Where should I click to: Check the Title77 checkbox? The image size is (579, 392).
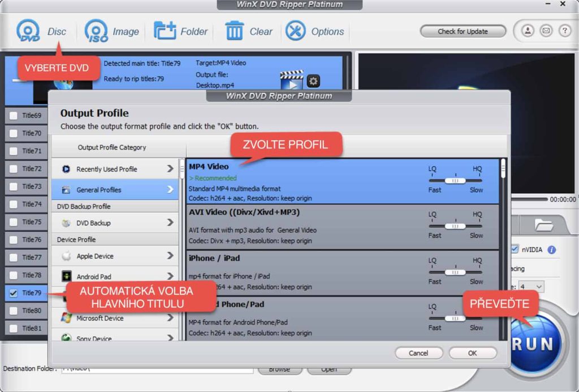tap(14, 258)
